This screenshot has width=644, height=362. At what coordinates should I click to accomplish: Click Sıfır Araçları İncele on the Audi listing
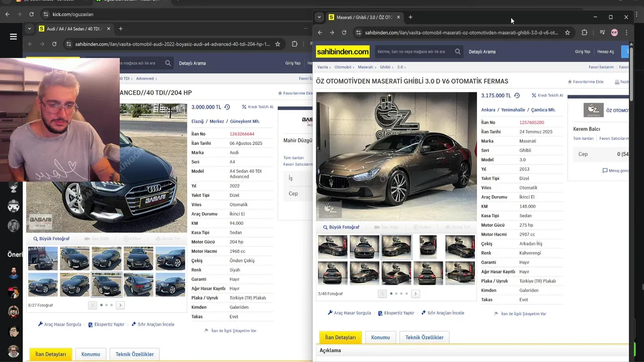153,324
